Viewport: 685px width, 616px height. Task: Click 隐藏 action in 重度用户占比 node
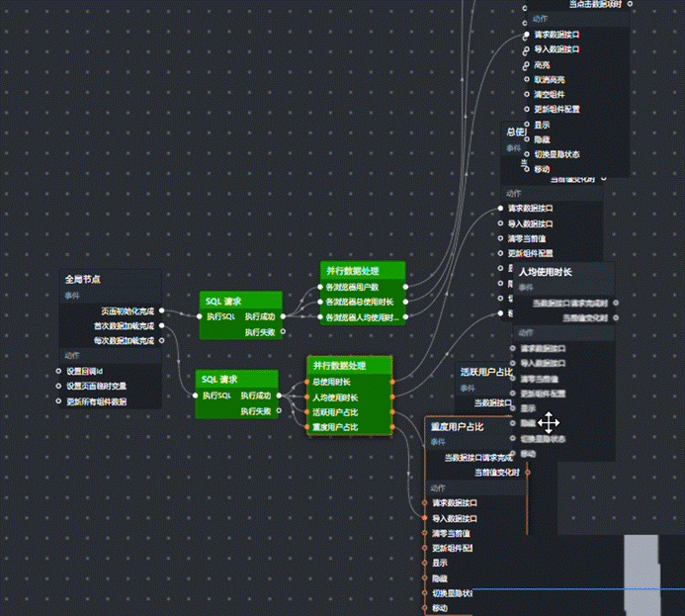click(x=440, y=578)
